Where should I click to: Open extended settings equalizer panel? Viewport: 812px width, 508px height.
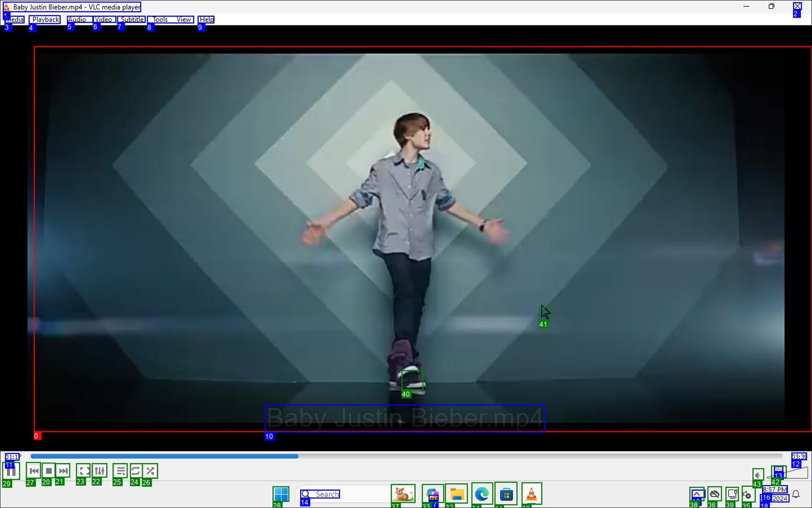[99, 471]
